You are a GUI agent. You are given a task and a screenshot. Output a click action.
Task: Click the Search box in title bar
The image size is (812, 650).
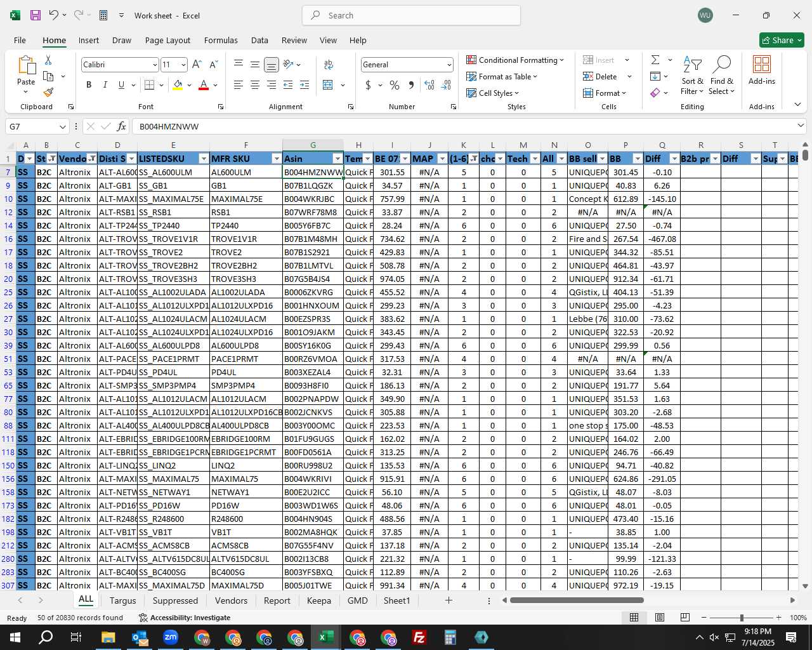pos(411,15)
